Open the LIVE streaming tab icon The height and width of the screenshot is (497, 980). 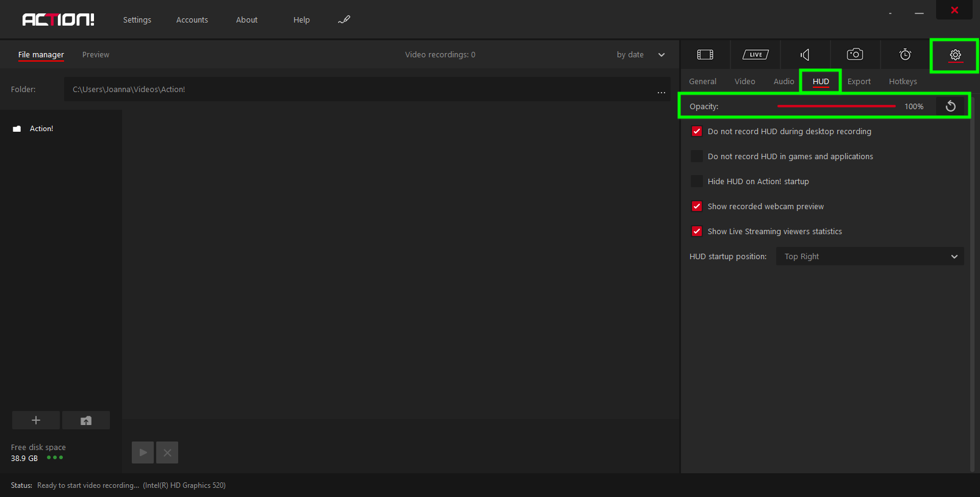click(x=755, y=55)
